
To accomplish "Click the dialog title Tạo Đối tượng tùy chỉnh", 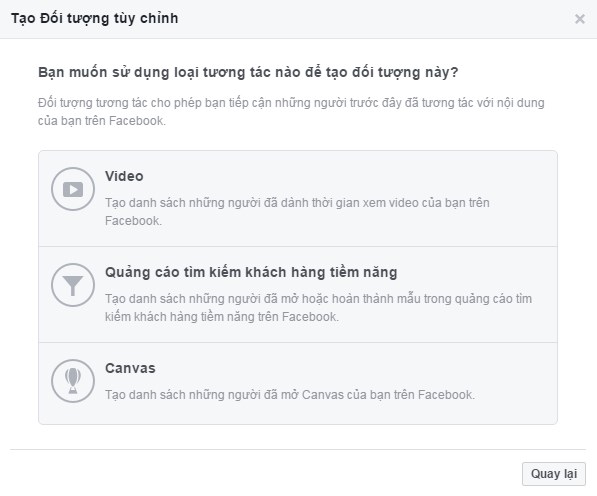I will [94, 18].
